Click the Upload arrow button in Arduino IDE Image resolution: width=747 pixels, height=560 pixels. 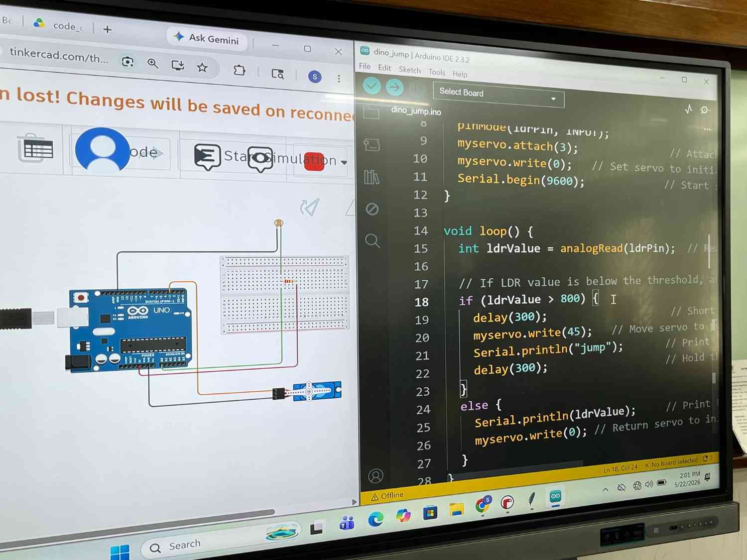tap(394, 88)
